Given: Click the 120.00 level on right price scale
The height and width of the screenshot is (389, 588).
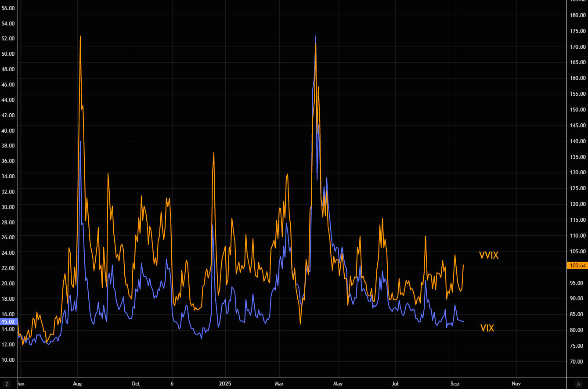Looking at the screenshot, I should pos(577,204).
